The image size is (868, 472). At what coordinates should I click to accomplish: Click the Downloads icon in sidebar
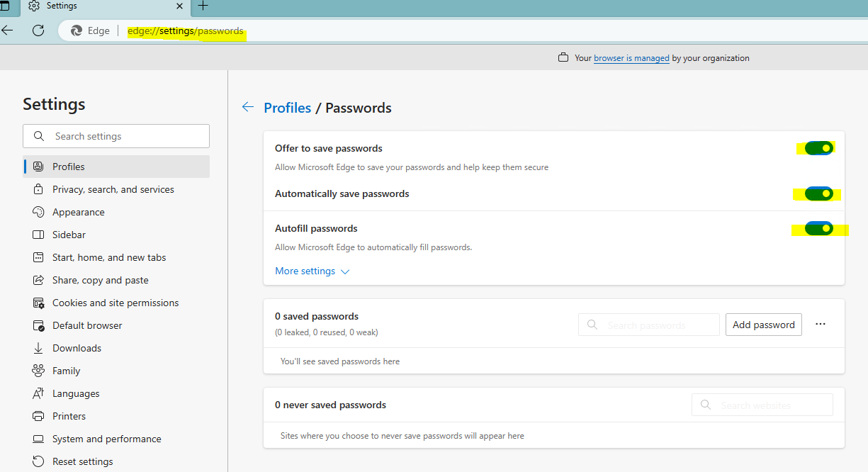38,348
